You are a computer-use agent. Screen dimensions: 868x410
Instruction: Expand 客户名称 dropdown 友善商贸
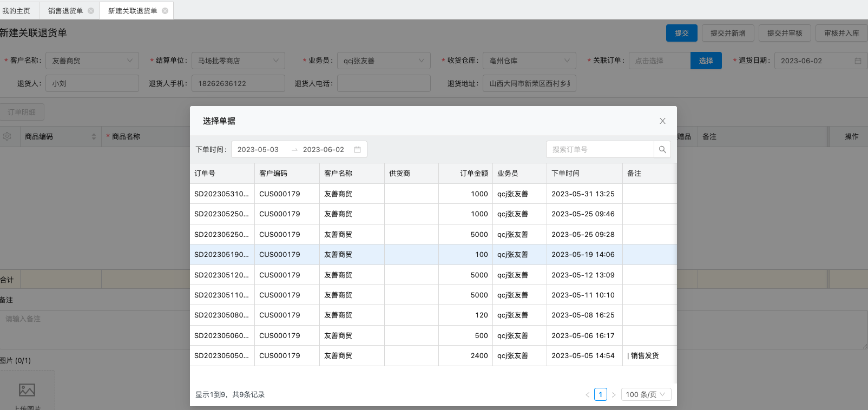click(x=92, y=61)
